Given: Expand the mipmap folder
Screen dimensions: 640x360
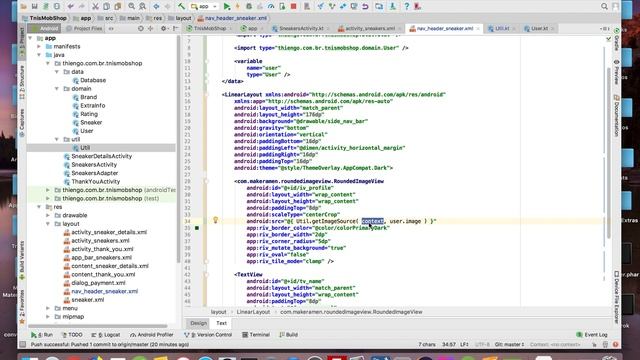Looking at the screenshot, I should click(x=48, y=317).
